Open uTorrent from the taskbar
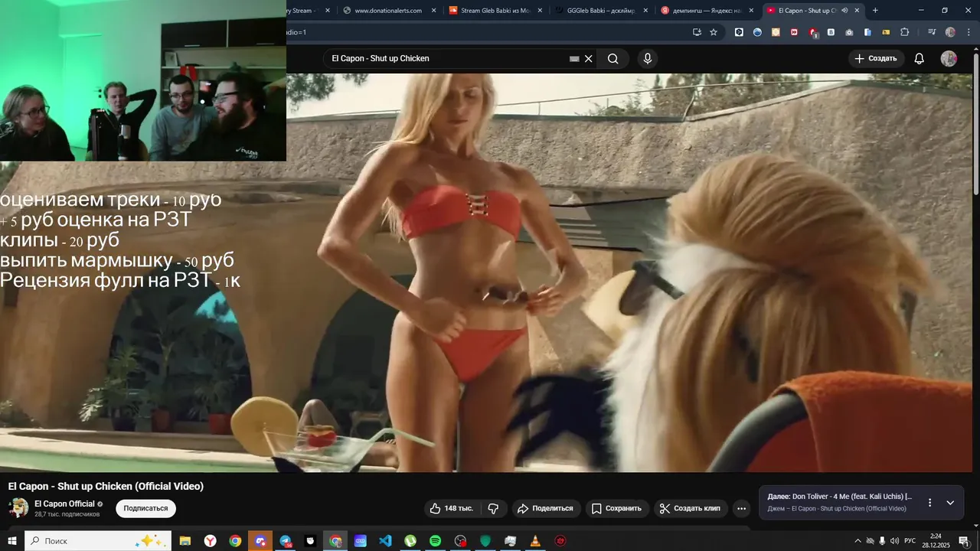Image resolution: width=980 pixels, height=551 pixels. click(410, 541)
